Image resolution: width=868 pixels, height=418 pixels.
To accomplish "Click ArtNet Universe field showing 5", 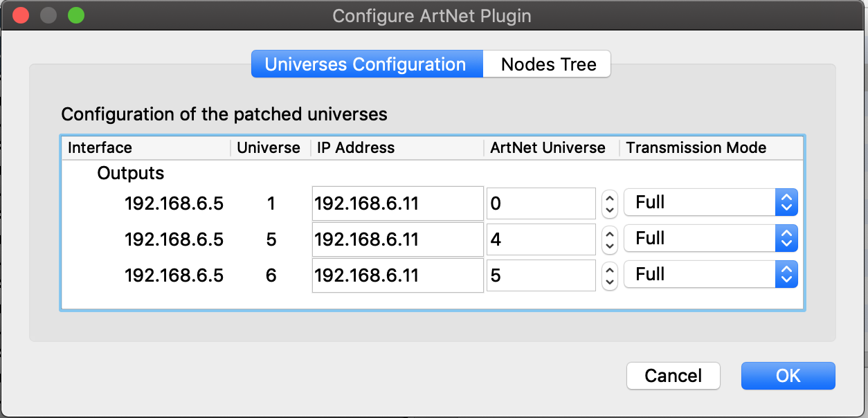I will point(541,275).
